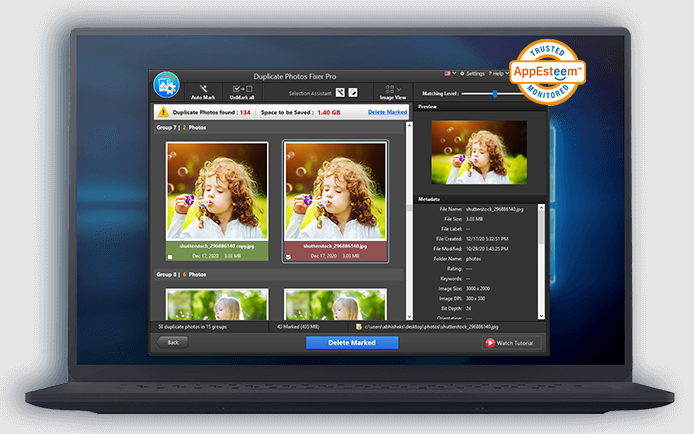Click the Space to be Saved 1.40 GB
The width and height of the screenshot is (694, 434).
tap(329, 112)
